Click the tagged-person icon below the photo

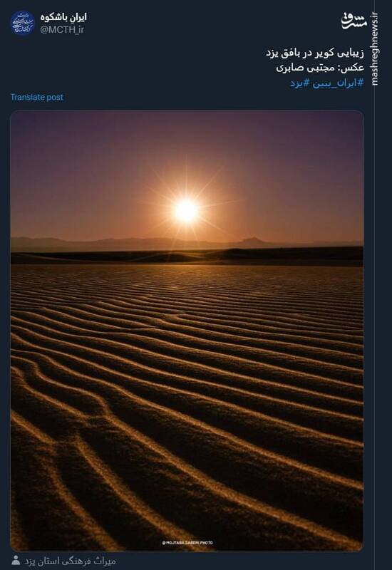pos(15,560)
